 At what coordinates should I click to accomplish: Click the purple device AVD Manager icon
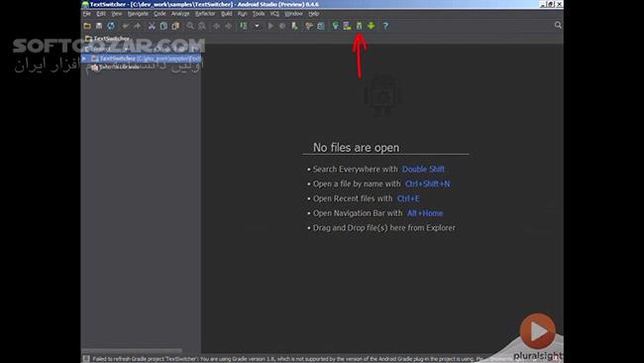coord(348,26)
